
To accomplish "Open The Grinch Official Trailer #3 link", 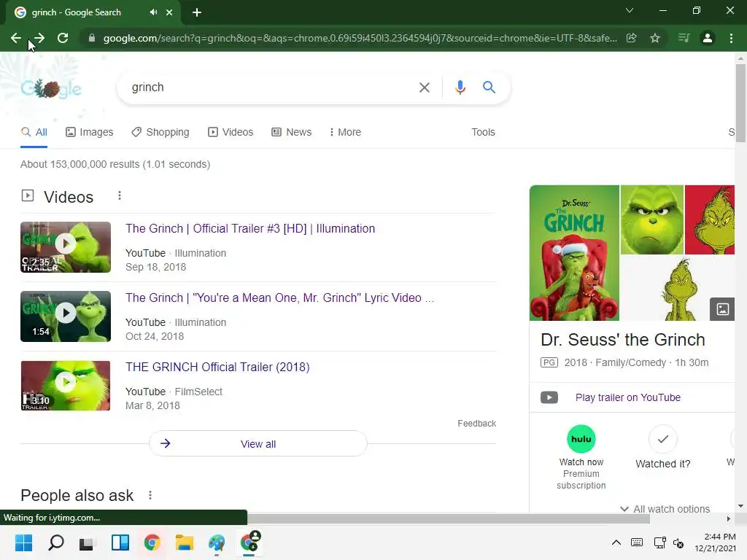I will click(250, 228).
